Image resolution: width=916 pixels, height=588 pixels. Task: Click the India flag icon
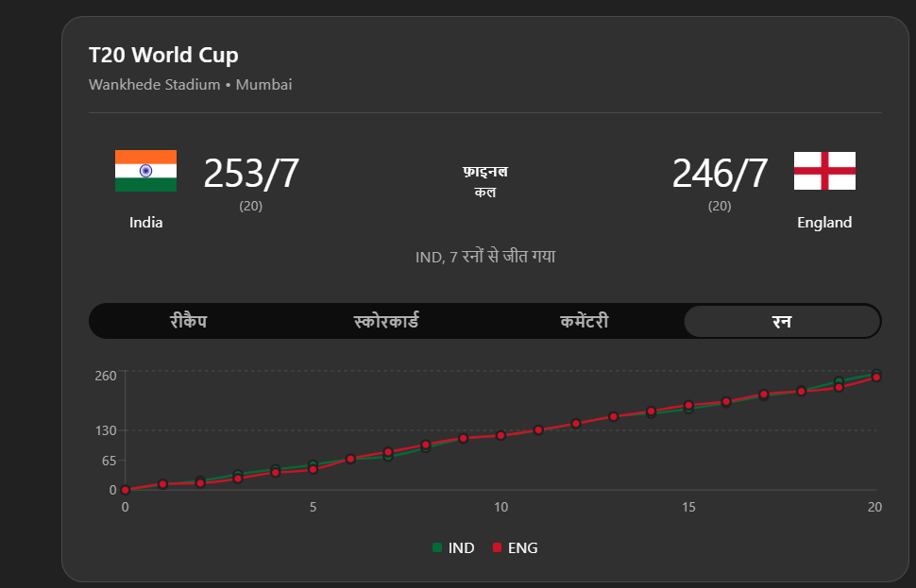[145, 171]
